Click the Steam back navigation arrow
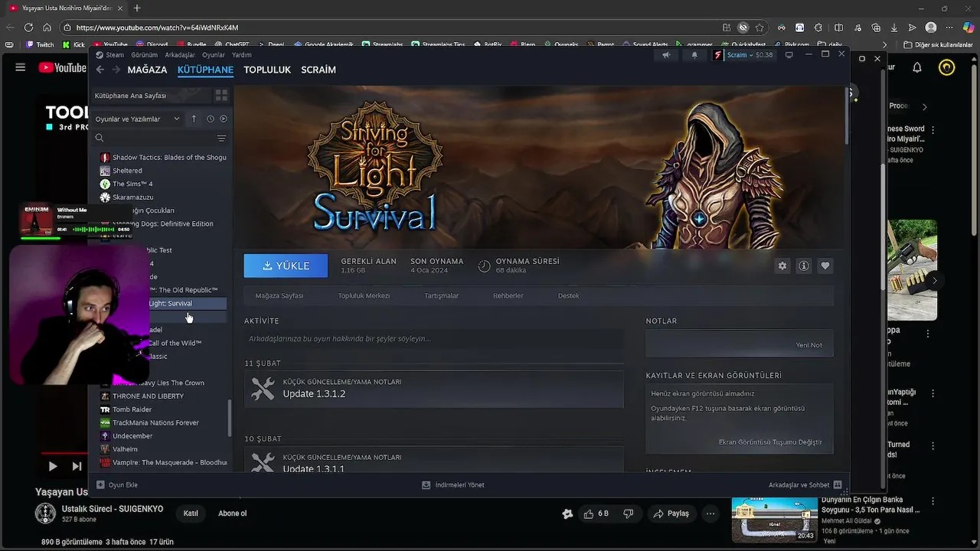 100,70
